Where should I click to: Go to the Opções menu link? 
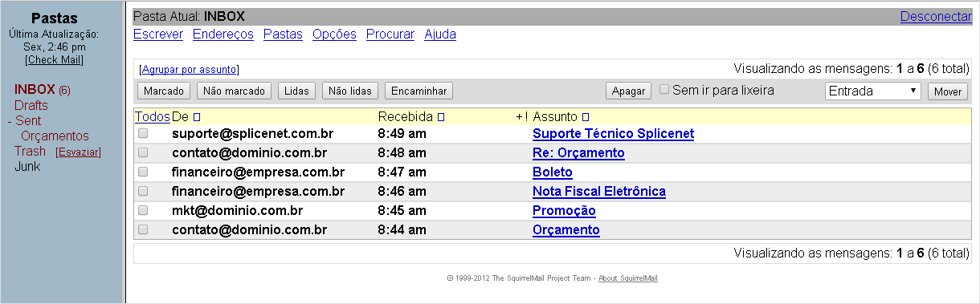334,34
